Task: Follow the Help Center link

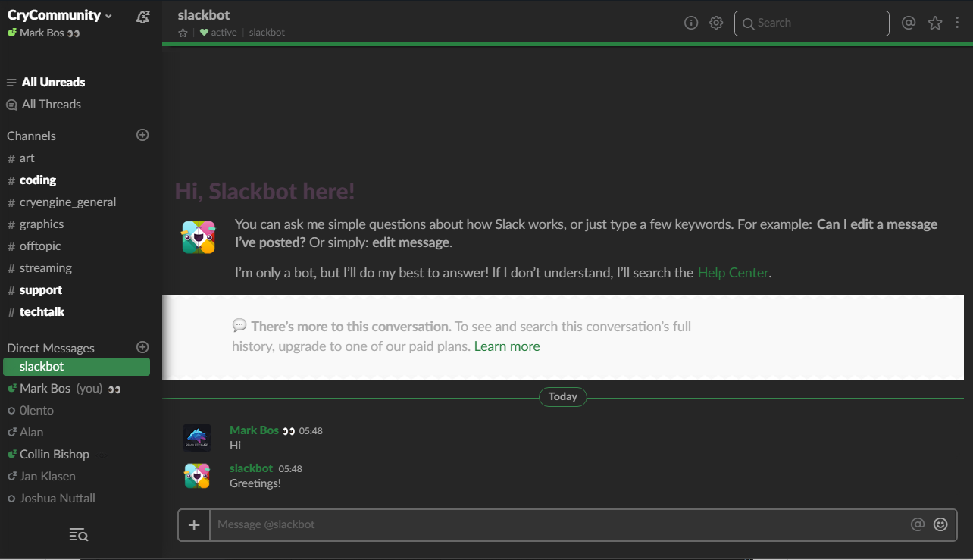Action: click(733, 273)
